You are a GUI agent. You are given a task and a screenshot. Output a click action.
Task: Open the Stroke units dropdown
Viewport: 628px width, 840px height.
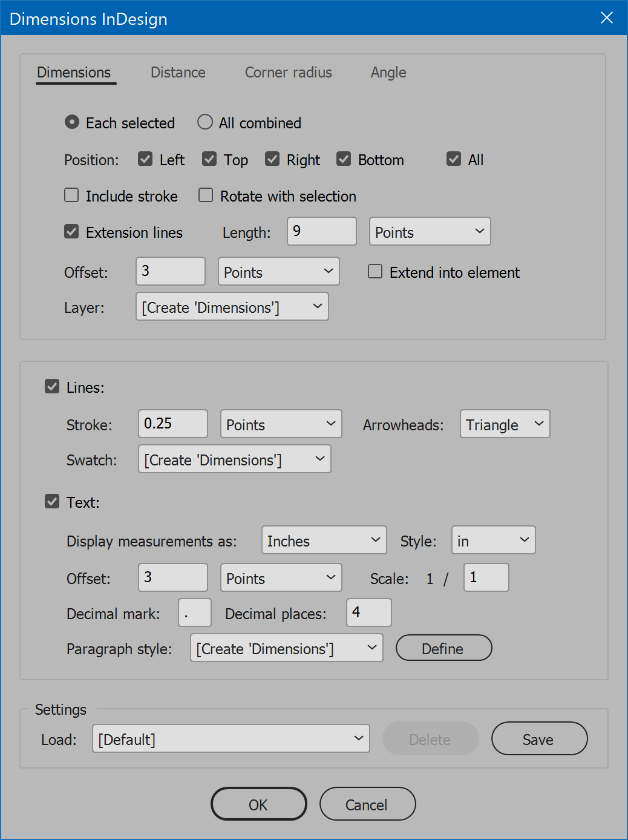(x=281, y=424)
